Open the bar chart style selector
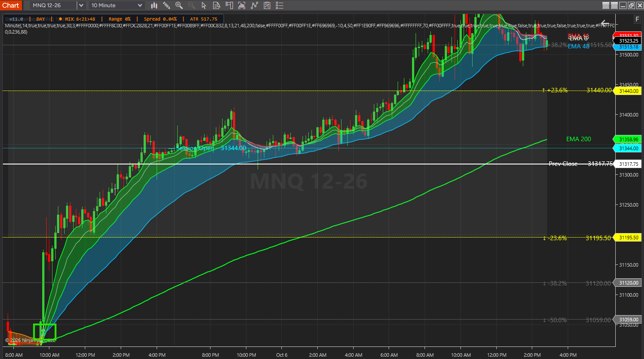This screenshot has width=644, height=359. [x=154, y=5]
